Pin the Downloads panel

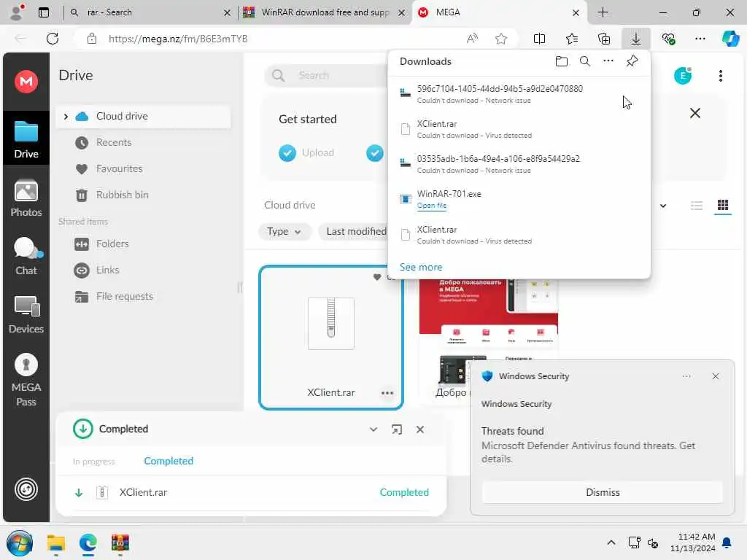(632, 61)
